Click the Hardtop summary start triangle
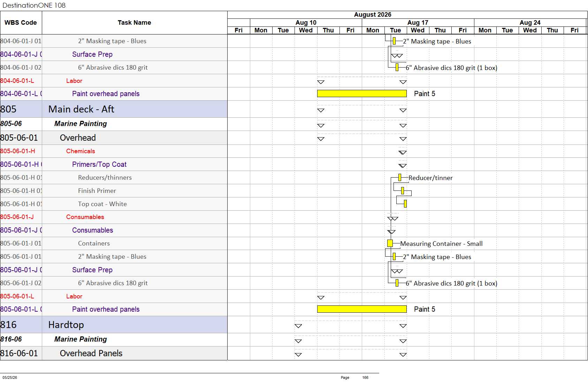This screenshot has height=382, width=588. pyautogui.click(x=298, y=326)
